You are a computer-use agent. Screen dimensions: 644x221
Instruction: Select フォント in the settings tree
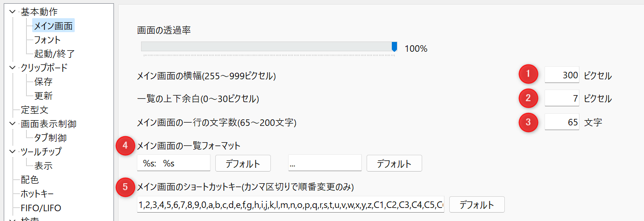pos(47,40)
